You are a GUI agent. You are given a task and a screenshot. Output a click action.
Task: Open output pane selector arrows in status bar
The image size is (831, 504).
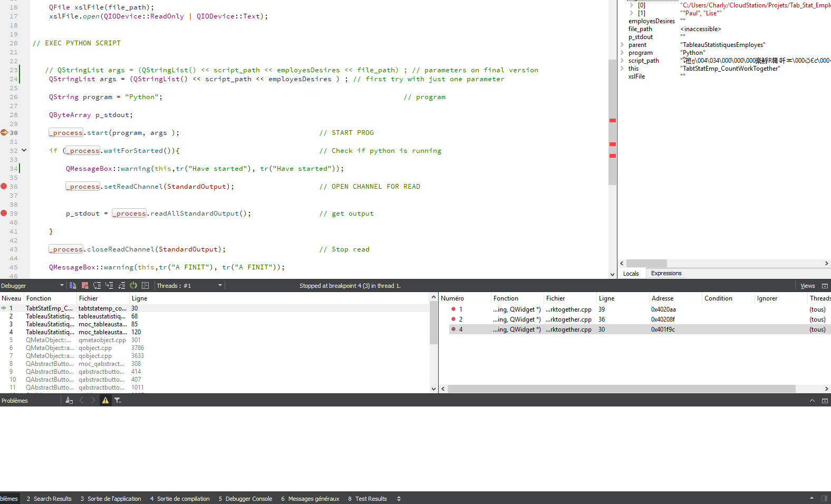point(399,499)
